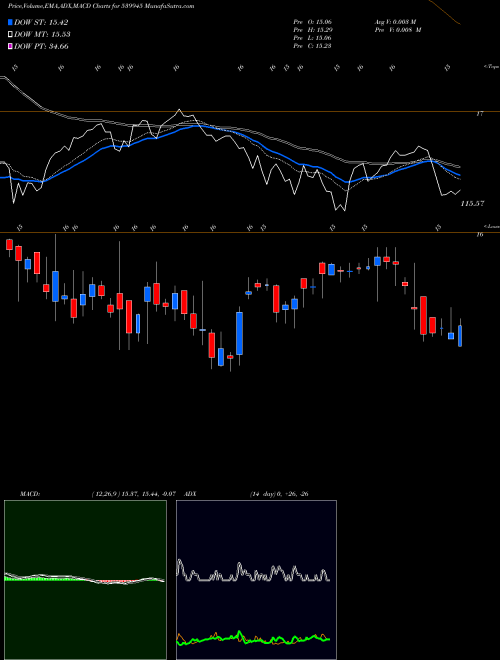Click the '(14 day) 0, +26, -26' readout
The height and width of the screenshot is (660, 500).
279,494
